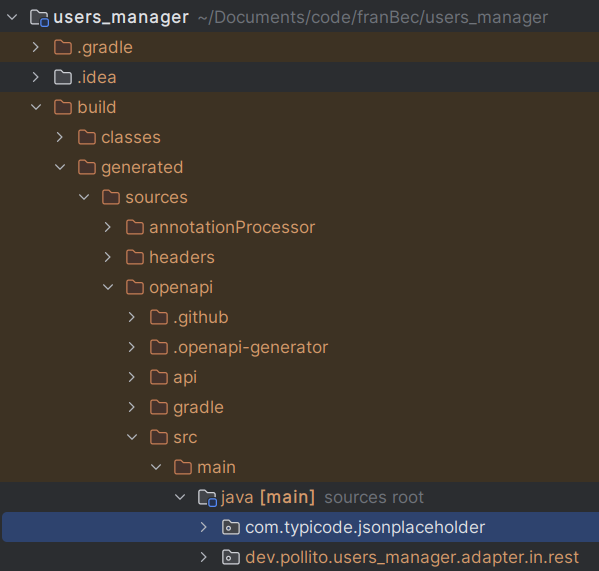Collapse the src folder
Screen dimensions: 599x571
point(132,437)
